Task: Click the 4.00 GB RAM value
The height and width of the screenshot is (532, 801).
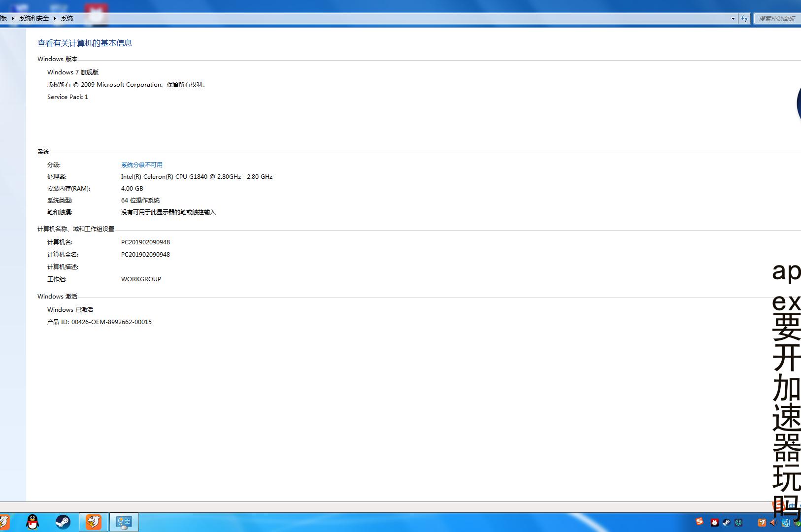Action: point(132,188)
